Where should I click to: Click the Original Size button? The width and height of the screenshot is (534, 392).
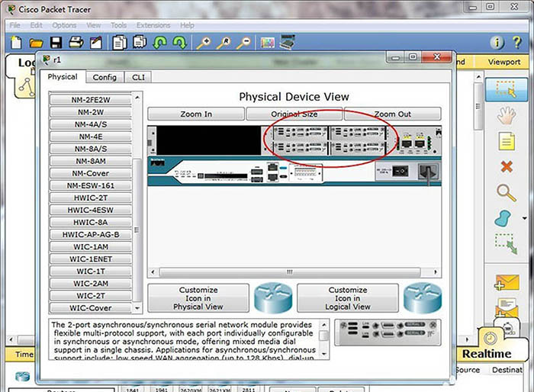point(294,114)
